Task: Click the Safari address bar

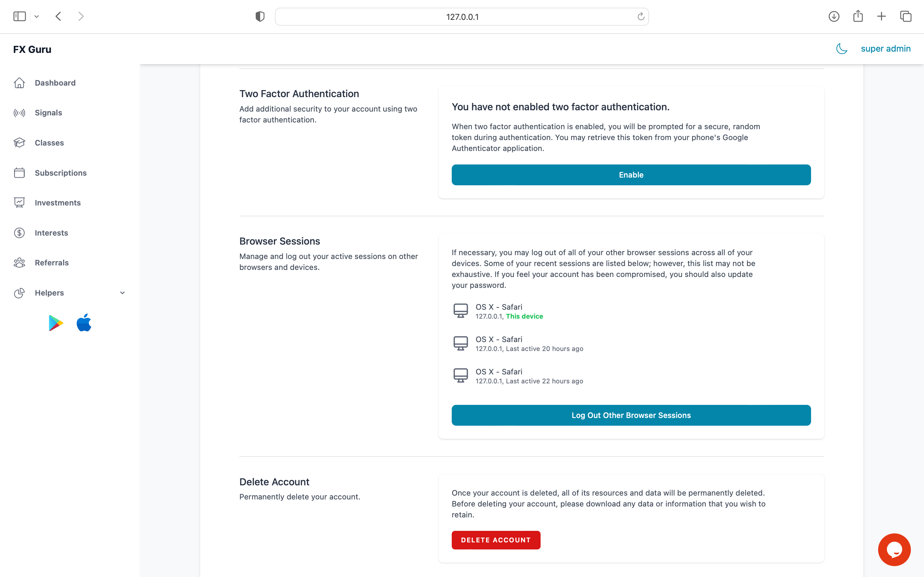Action: click(462, 17)
